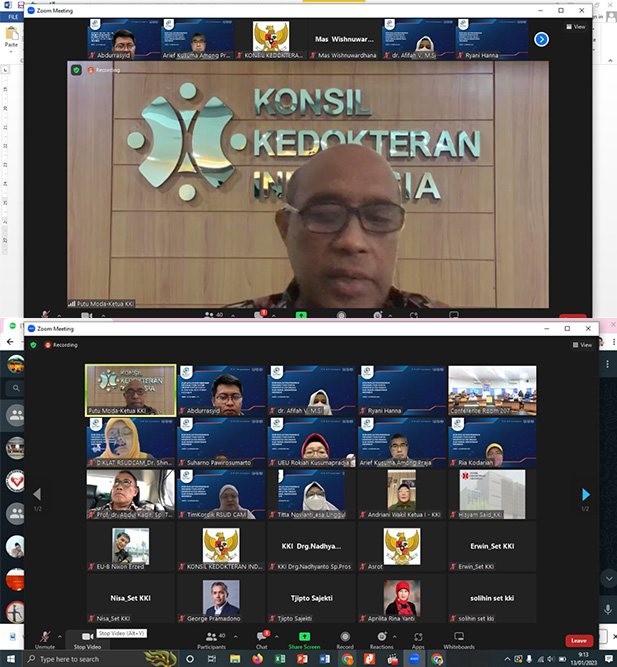Stop Video in gallery-view Zoom window
The width and height of the screenshot is (617, 667).
click(87, 640)
